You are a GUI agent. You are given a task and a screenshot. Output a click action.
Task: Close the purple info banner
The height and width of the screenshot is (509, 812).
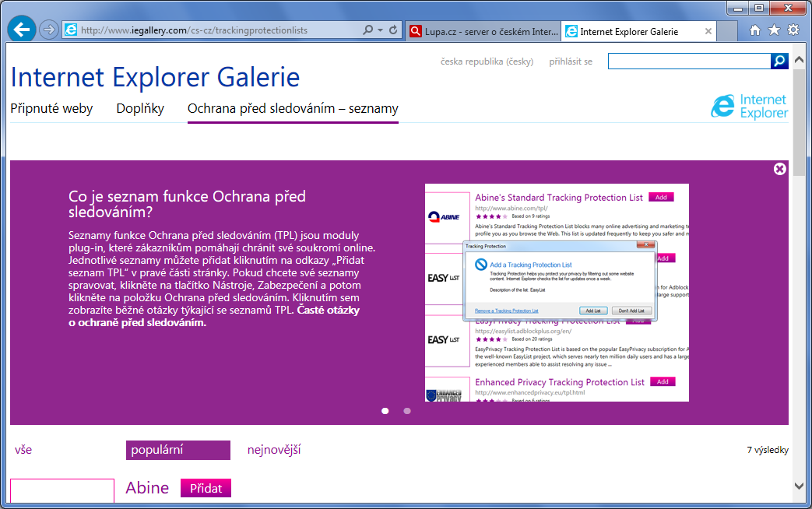[780, 169]
